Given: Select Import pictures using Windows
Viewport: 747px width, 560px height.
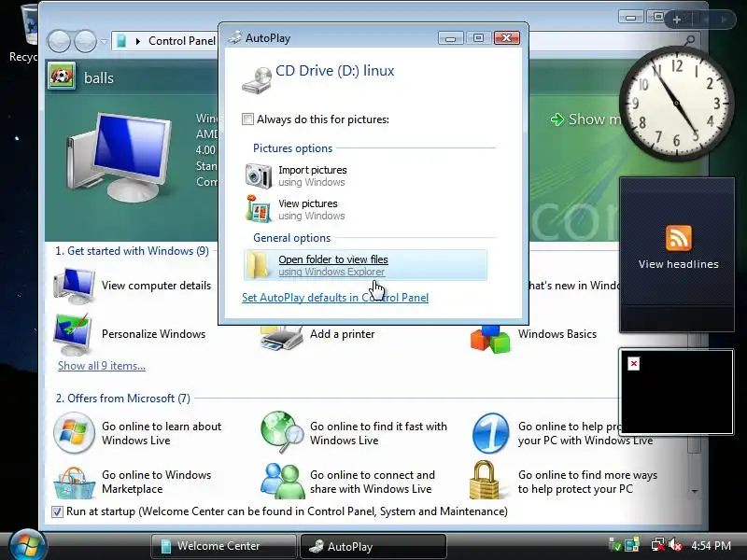Looking at the screenshot, I should point(365,175).
